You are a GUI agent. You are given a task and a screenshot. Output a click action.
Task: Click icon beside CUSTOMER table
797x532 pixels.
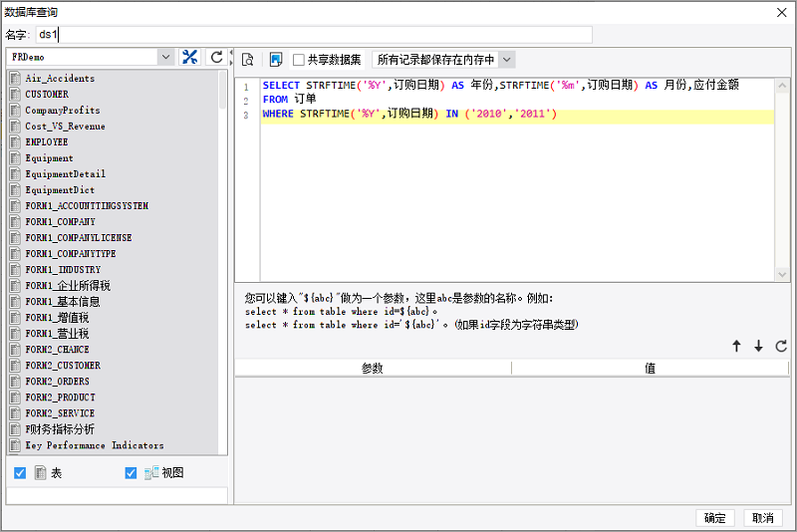16,94
